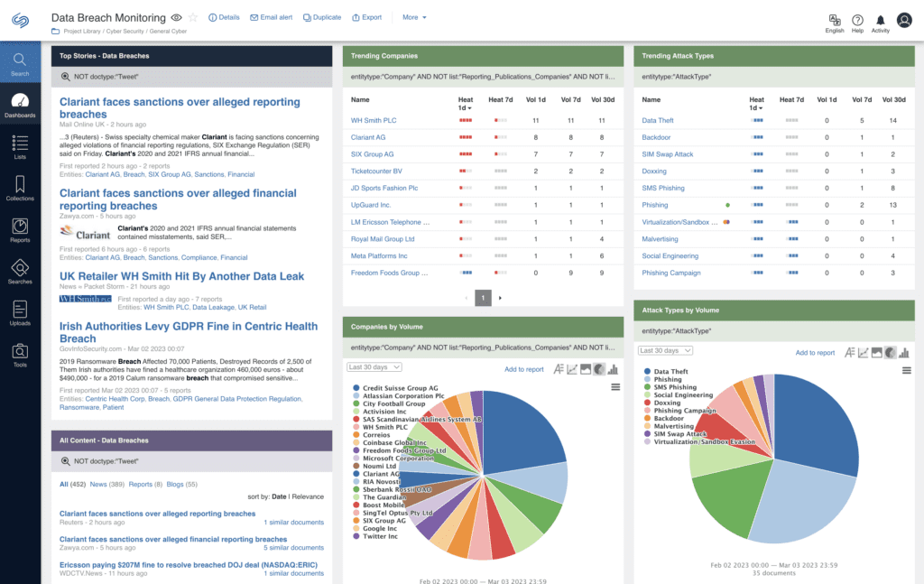Switch to the News (389) tab

[106, 485]
